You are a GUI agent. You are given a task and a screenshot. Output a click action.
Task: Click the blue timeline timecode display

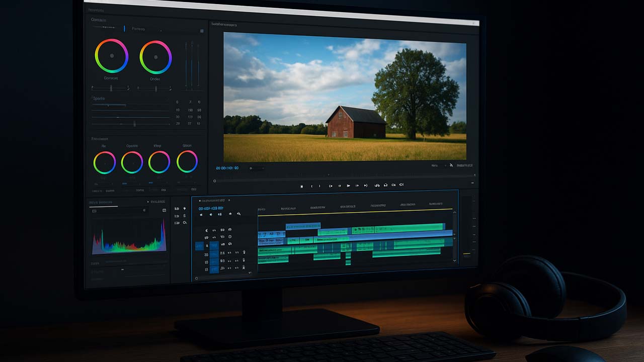click(x=211, y=208)
